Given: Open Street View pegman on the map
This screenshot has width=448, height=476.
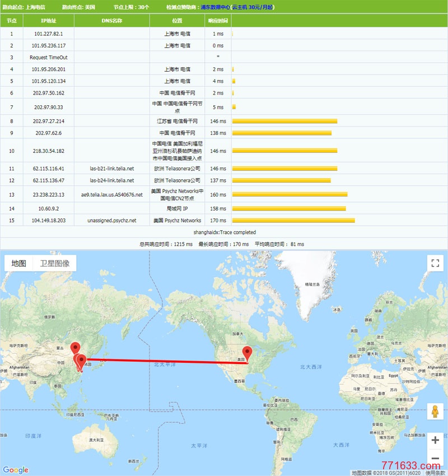Looking at the screenshot, I should (x=435, y=412).
